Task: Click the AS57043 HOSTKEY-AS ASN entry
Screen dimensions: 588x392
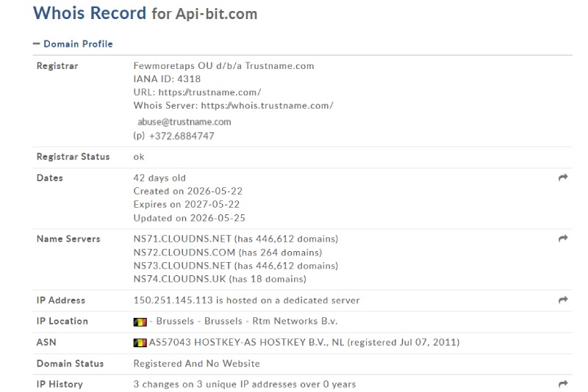Action: [304, 342]
